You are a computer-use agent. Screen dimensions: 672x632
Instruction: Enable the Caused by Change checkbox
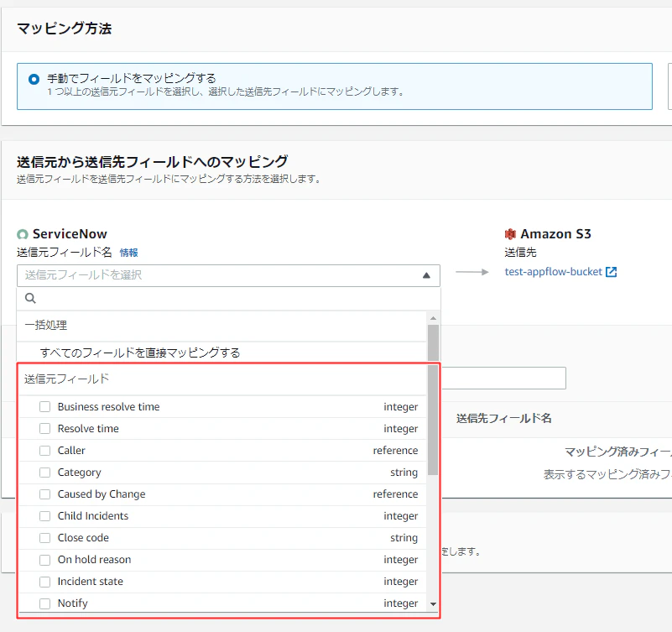point(45,494)
